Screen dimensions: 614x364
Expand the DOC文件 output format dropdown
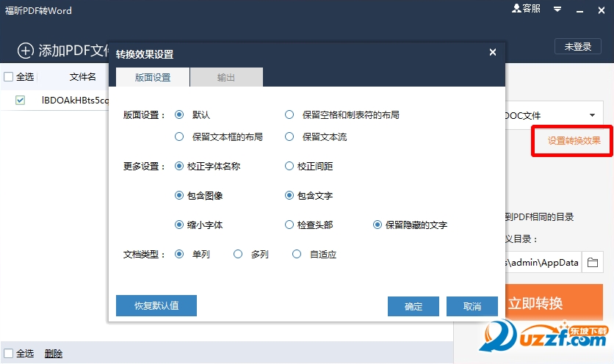[x=592, y=115]
